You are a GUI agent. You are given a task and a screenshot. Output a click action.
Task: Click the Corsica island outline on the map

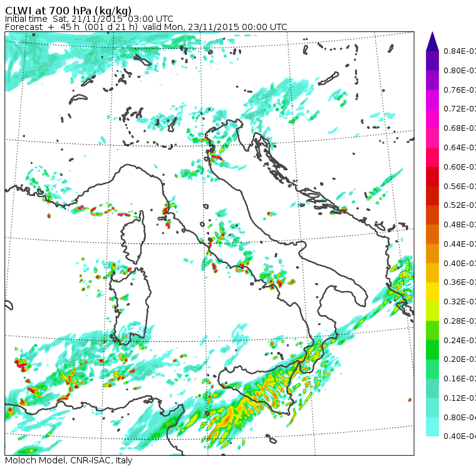[133, 237]
